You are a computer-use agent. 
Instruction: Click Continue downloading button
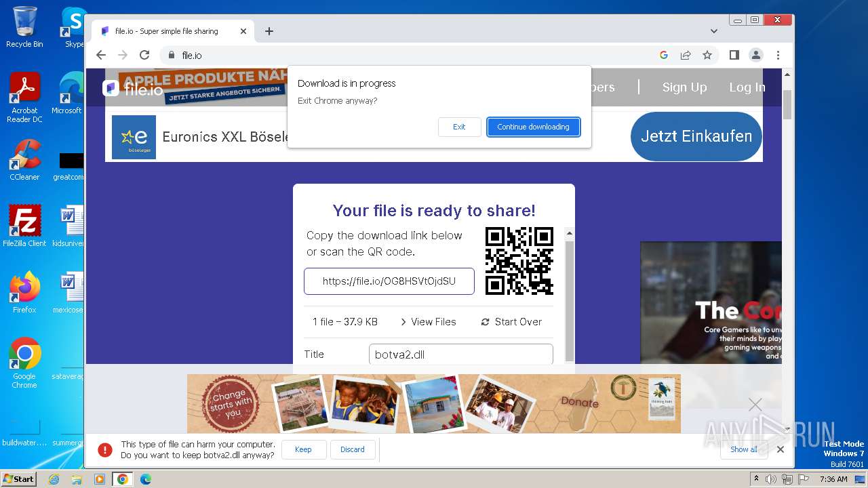(533, 127)
